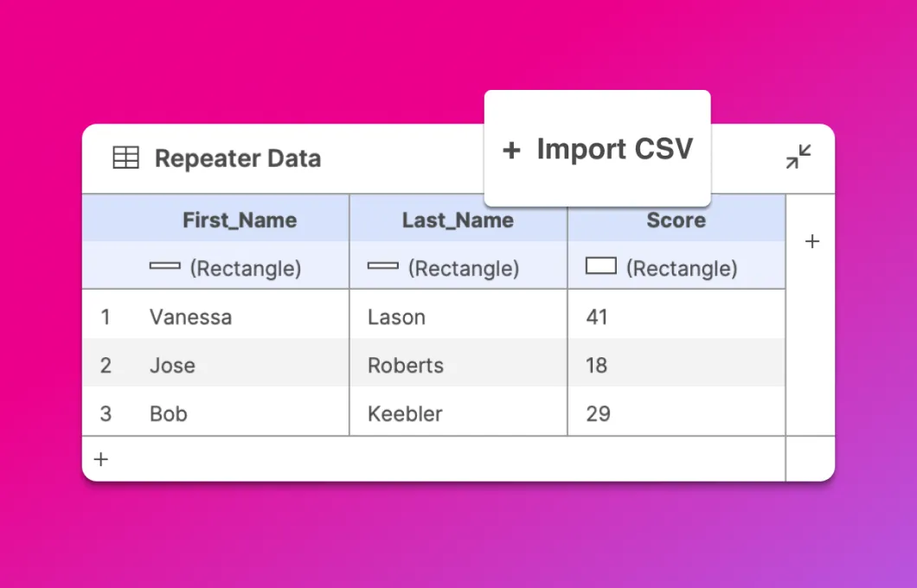Viewport: 917px width, 588px height.
Task: Select row number 3
Action: click(106, 414)
